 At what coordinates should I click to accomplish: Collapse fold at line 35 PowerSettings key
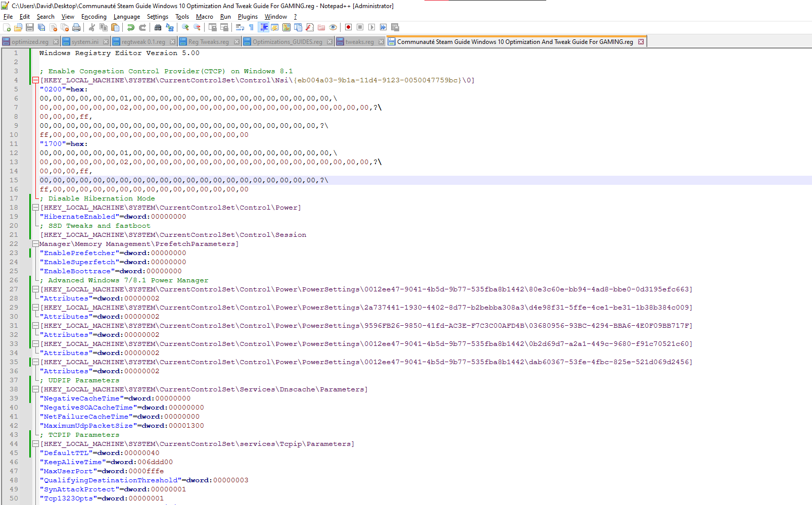[x=35, y=362]
